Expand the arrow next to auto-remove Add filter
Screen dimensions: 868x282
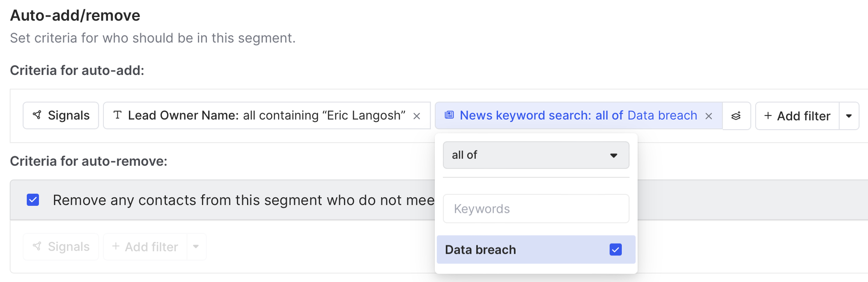[196, 246]
